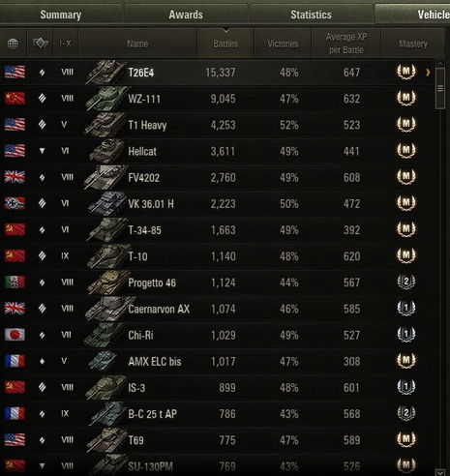Viewport: 450px width, 476px height.
Task: Select the Chinese flag on WZ-111 row
Action: pyautogui.click(x=15, y=98)
